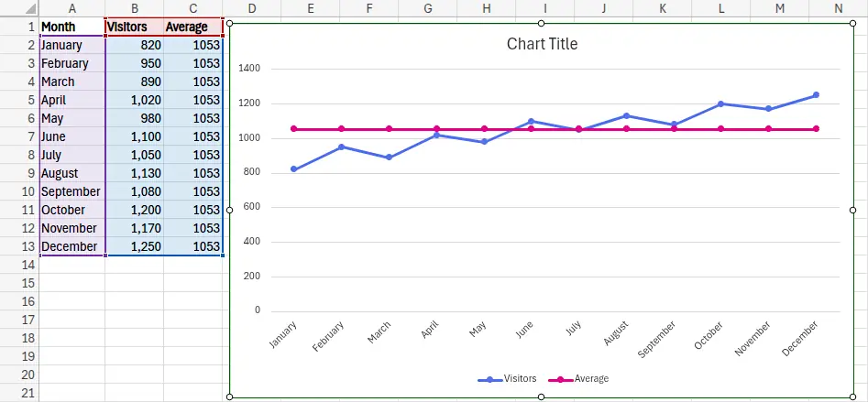The image size is (868, 402).
Task: Click cell containing 1,250 visitors
Action: 135,246
